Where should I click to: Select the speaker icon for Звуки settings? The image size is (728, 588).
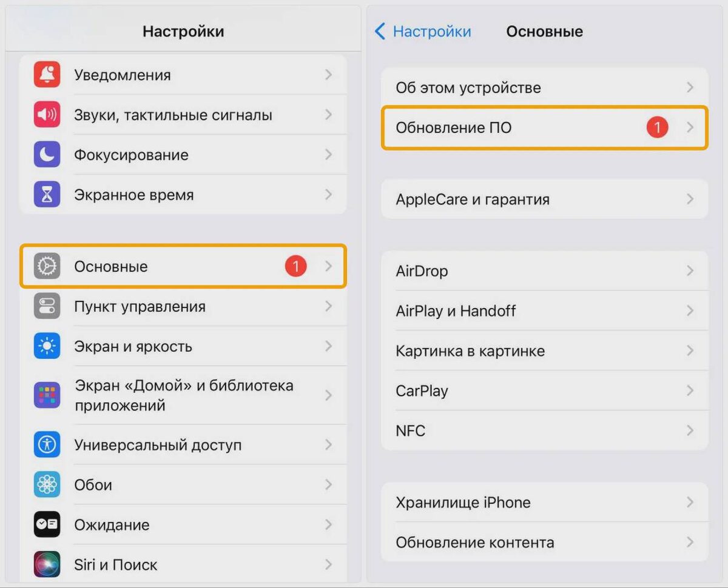click(47, 114)
